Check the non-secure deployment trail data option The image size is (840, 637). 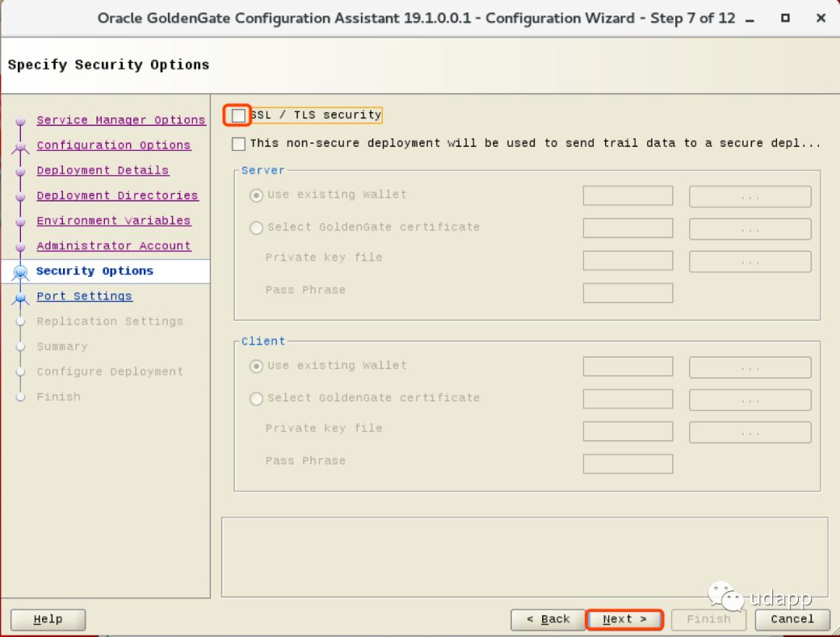[x=239, y=144]
